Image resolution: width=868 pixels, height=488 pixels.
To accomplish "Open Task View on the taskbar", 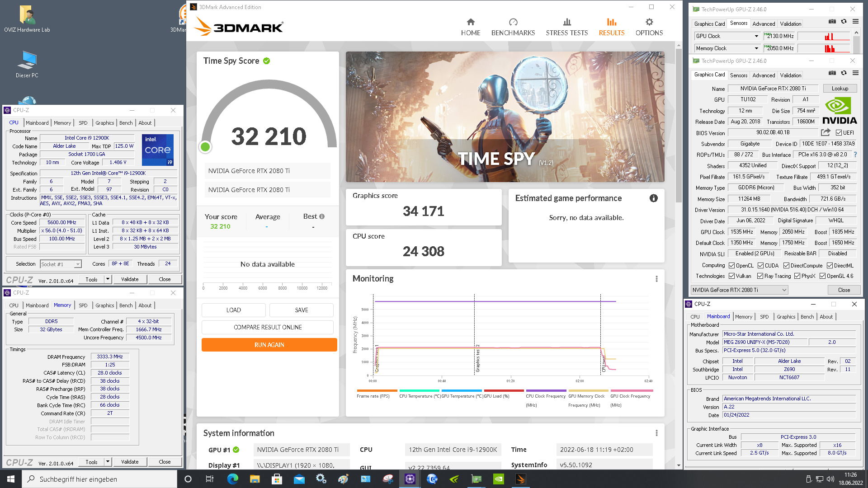I will (210, 479).
